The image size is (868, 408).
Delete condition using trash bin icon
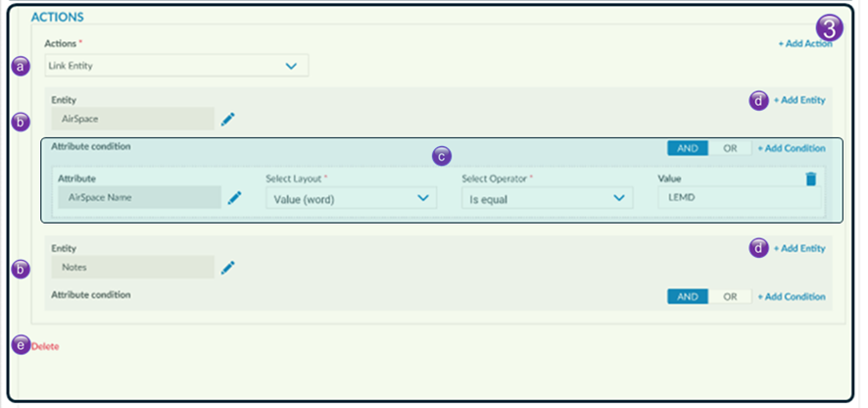coord(810,178)
